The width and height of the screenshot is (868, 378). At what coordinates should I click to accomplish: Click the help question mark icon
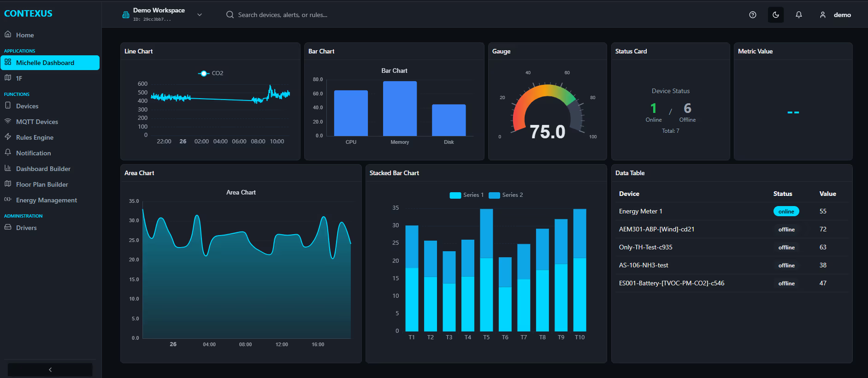click(x=752, y=15)
